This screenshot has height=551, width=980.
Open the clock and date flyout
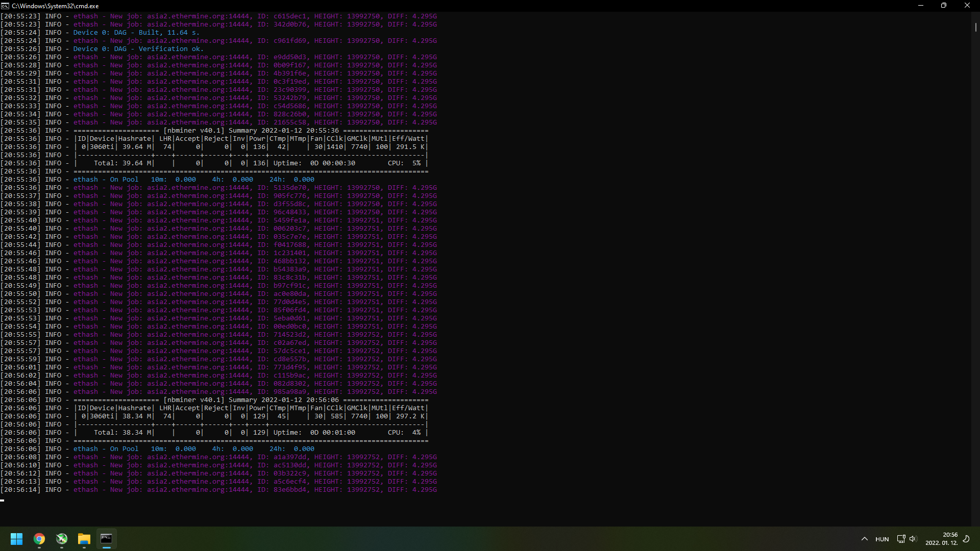click(942, 539)
